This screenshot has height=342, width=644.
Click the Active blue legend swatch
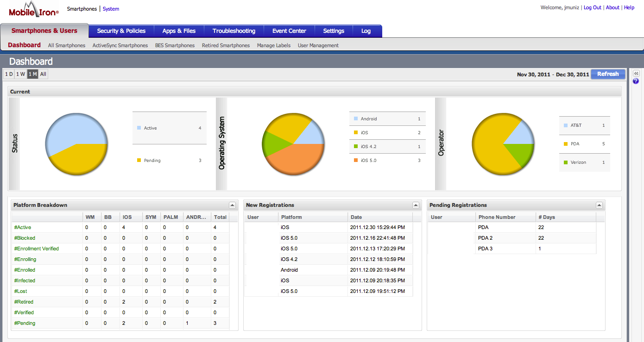click(x=139, y=128)
